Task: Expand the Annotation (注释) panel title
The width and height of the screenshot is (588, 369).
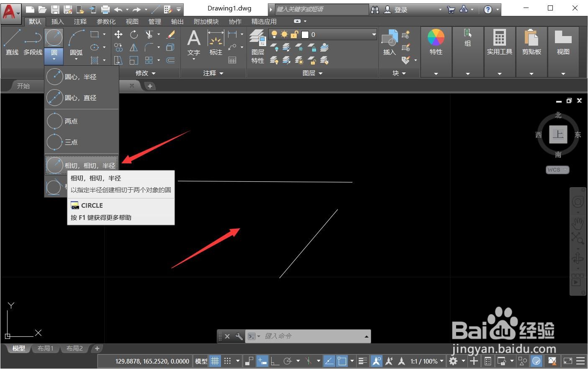Action: (213, 73)
